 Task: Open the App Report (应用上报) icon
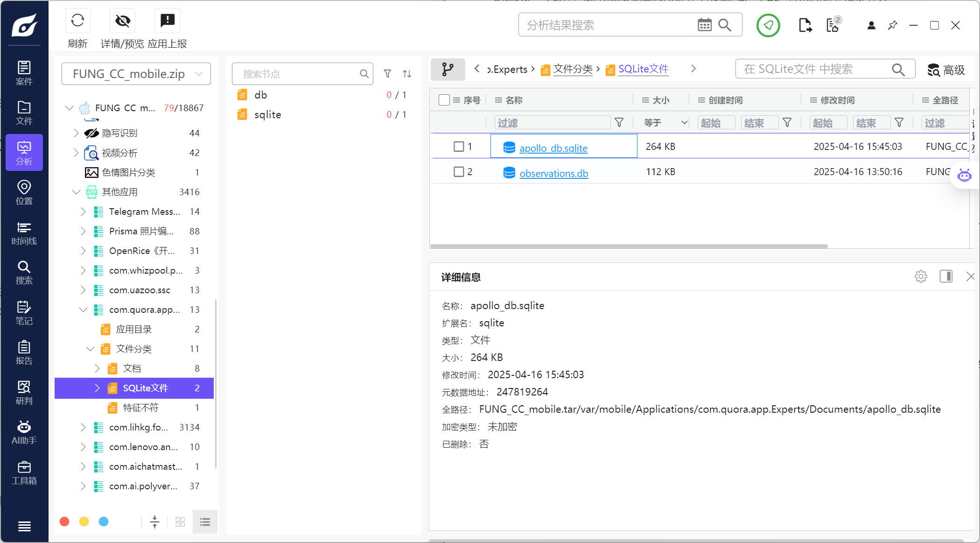167,21
